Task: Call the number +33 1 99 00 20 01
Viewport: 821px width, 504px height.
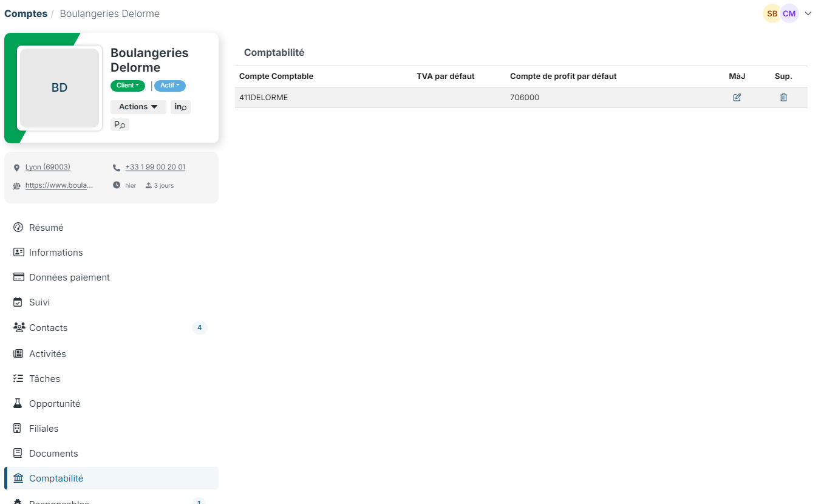Action: click(x=155, y=167)
